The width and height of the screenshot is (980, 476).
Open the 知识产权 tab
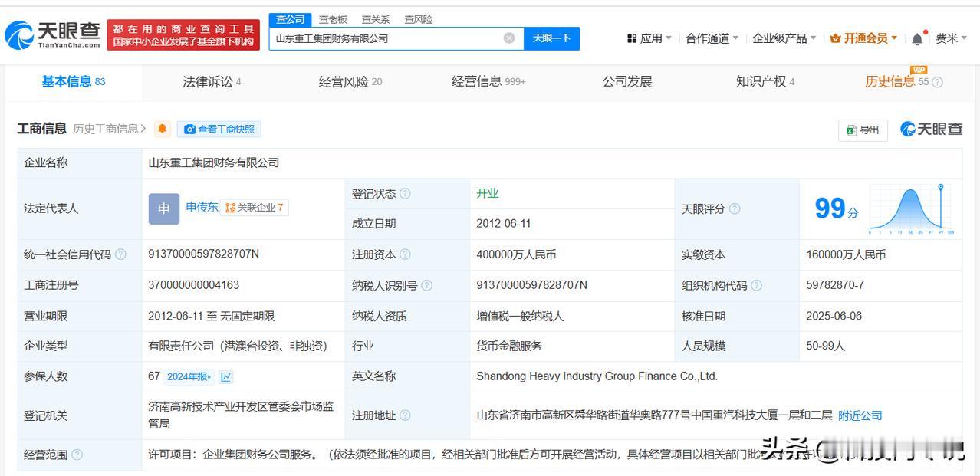[x=765, y=81]
